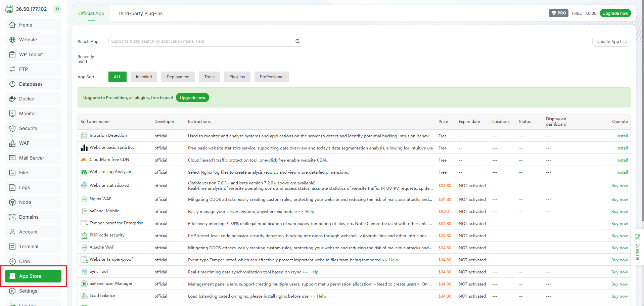
Task: Click the Intrusion Detection app icon
Action: coord(84,136)
